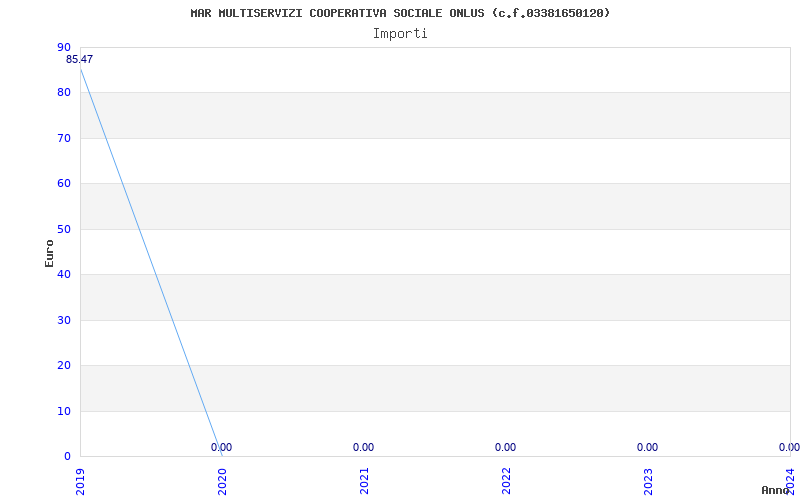This screenshot has height=500, width=800.
Task: Click the y-axis tick label 90
Action: pos(64,47)
